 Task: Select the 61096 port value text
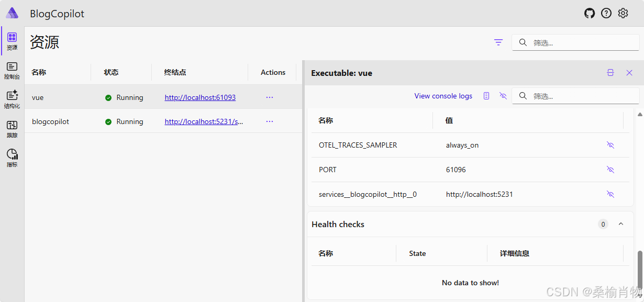[x=456, y=170]
